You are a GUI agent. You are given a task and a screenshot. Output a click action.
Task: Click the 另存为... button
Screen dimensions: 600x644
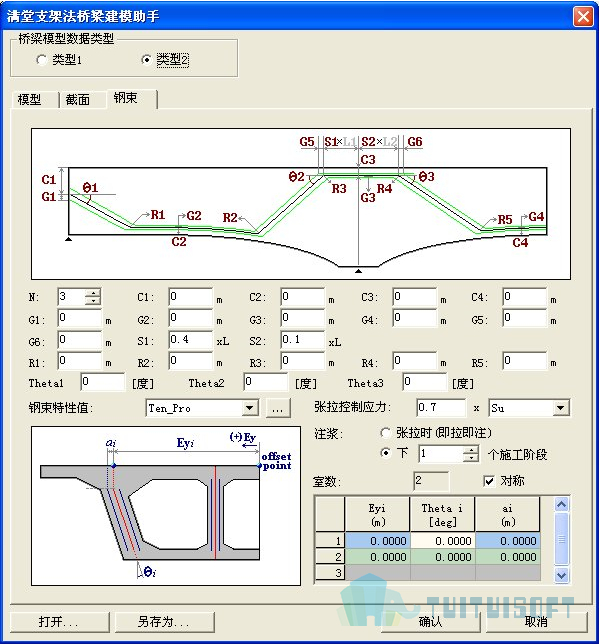tap(165, 622)
